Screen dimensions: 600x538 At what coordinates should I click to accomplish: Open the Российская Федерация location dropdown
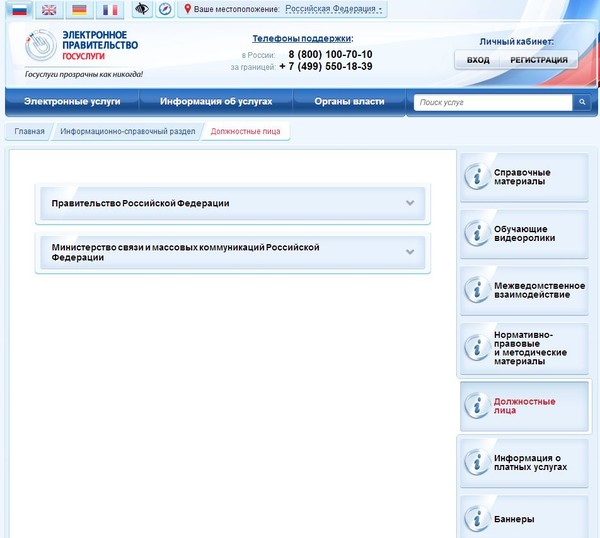pos(334,9)
